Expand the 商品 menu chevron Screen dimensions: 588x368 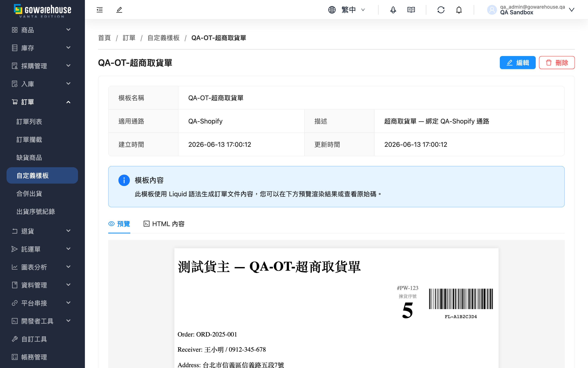click(x=69, y=29)
